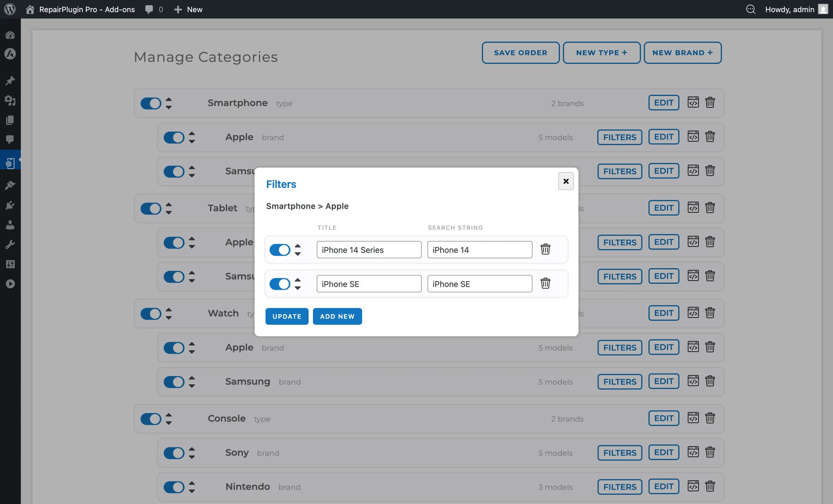833x504 pixels.
Task: Click the SAVE ORDER button
Action: click(520, 53)
